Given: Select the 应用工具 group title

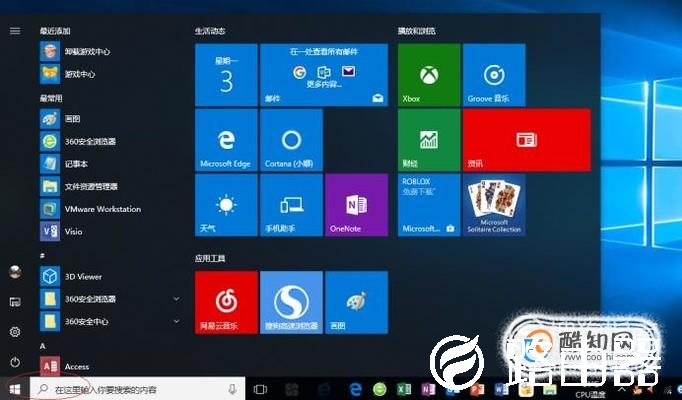Looking at the screenshot, I should tap(210, 258).
